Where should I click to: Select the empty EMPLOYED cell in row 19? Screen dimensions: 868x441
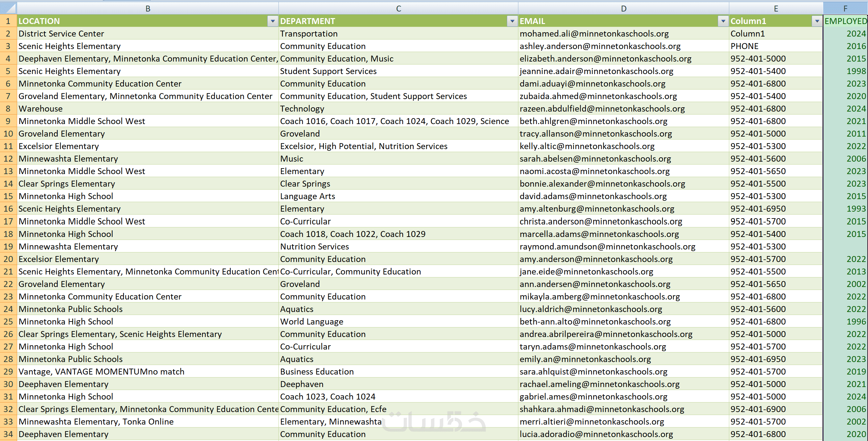pos(845,246)
